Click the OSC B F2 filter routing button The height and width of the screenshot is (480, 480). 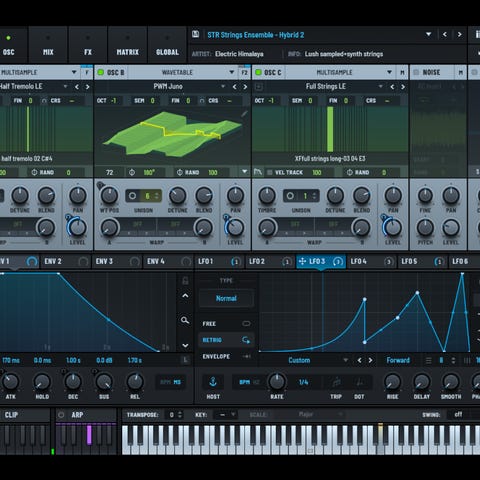click(245, 72)
